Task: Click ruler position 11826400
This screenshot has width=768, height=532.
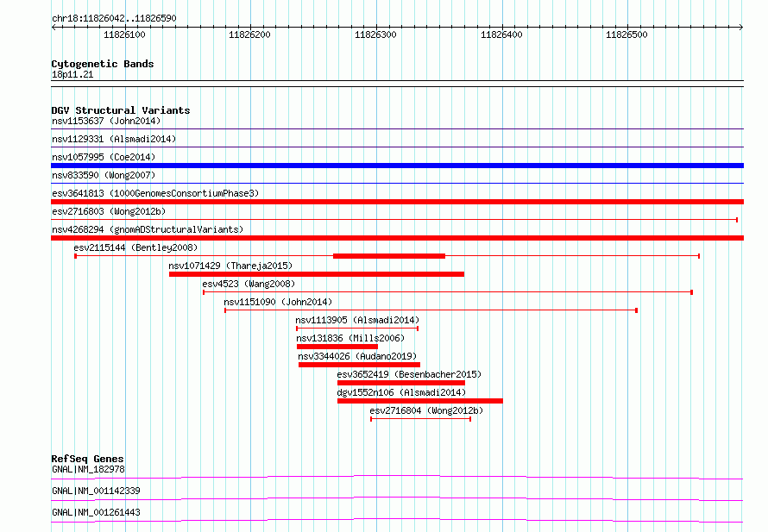Action: (x=501, y=34)
